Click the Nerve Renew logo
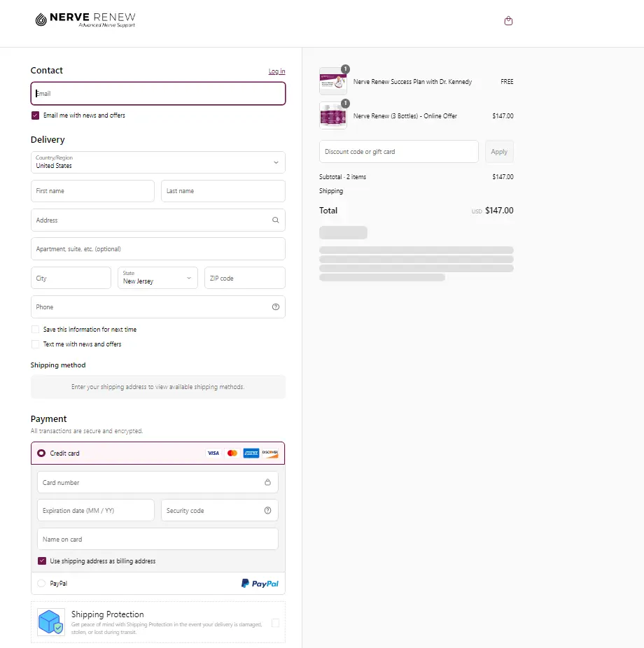 click(x=84, y=19)
